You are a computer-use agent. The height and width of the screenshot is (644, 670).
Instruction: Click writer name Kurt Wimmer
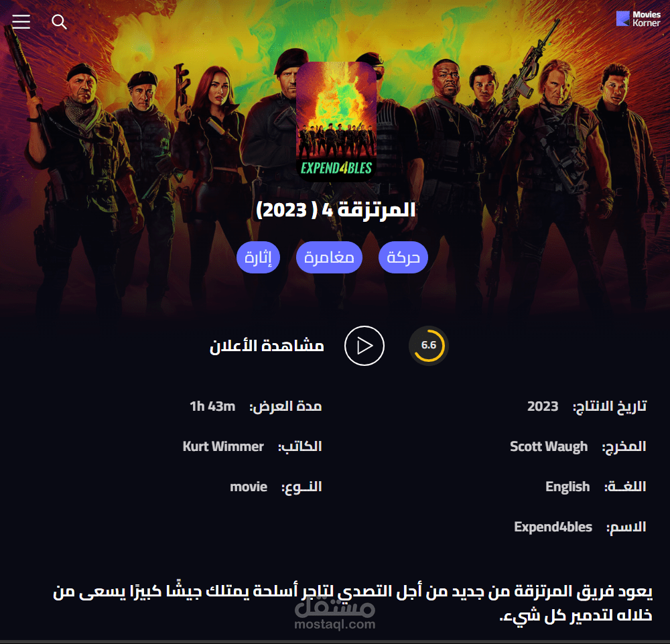(223, 446)
